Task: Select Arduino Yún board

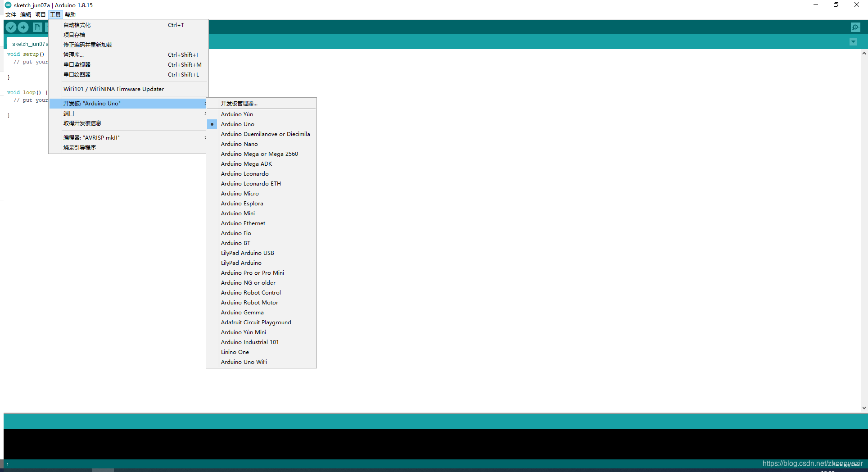Action: click(x=261, y=114)
